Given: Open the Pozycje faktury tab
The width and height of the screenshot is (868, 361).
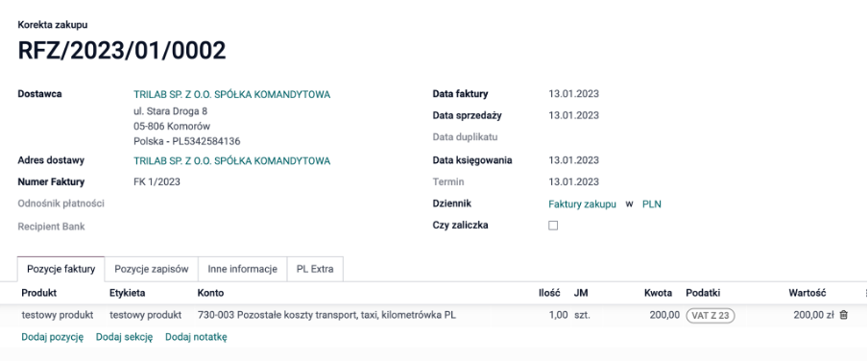Looking at the screenshot, I should (60, 269).
